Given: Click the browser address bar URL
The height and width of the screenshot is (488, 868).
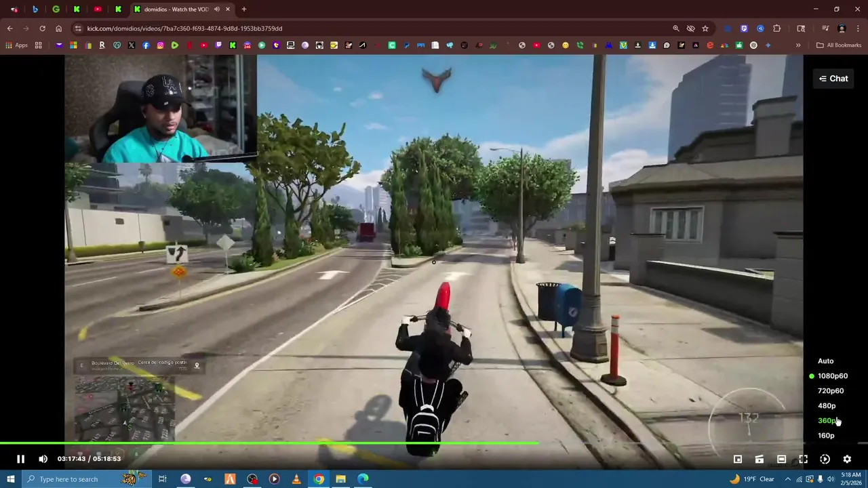Looking at the screenshot, I should click(x=184, y=28).
